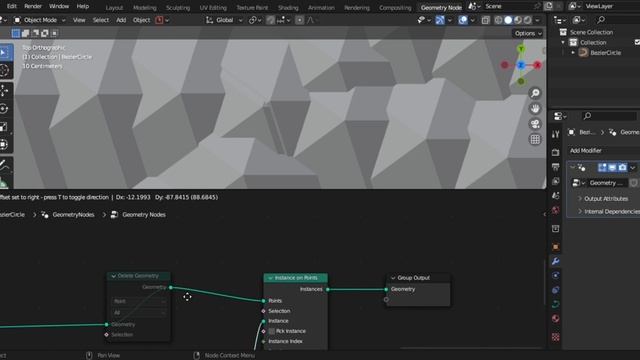Viewport: 640px width, 360px height.
Task: Switch perspective/orthographic grid icon in viewport
Action: click(x=535, y=140)
